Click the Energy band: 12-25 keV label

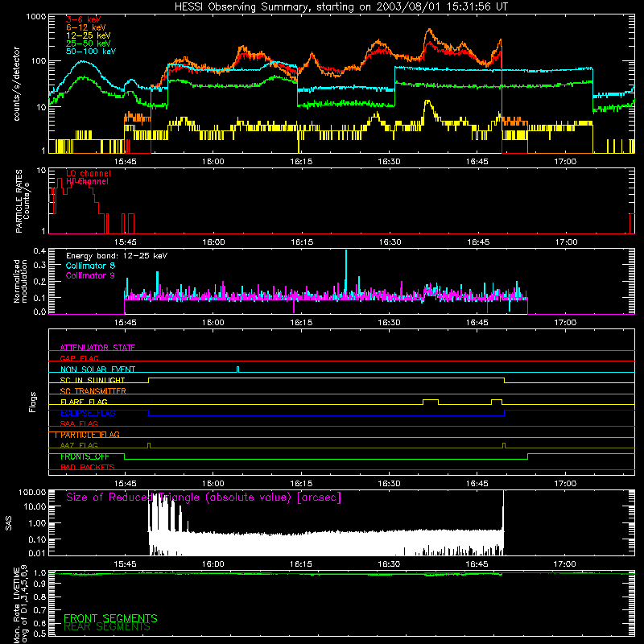point(117,256)
